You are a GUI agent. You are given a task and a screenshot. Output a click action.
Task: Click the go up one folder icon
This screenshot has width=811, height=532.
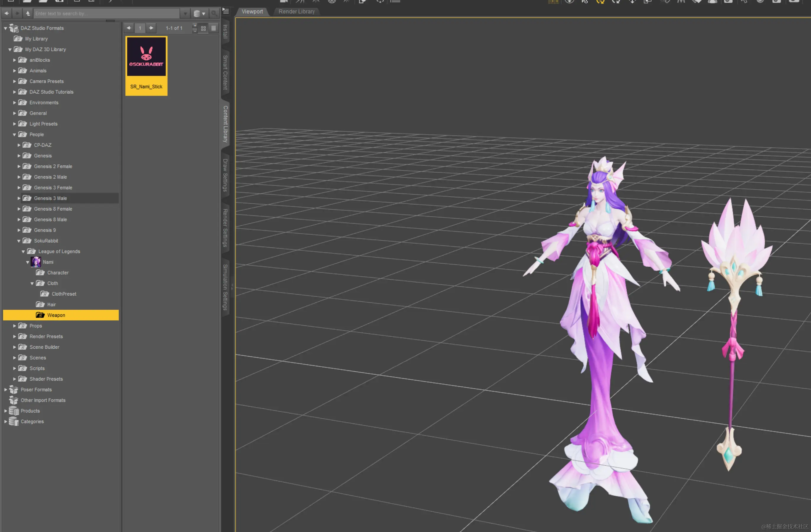pos(28,14)
